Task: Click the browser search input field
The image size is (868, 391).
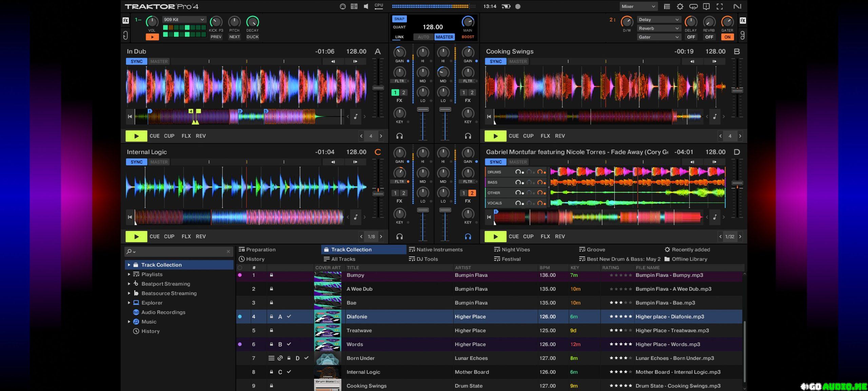Action: coord(179,252)
